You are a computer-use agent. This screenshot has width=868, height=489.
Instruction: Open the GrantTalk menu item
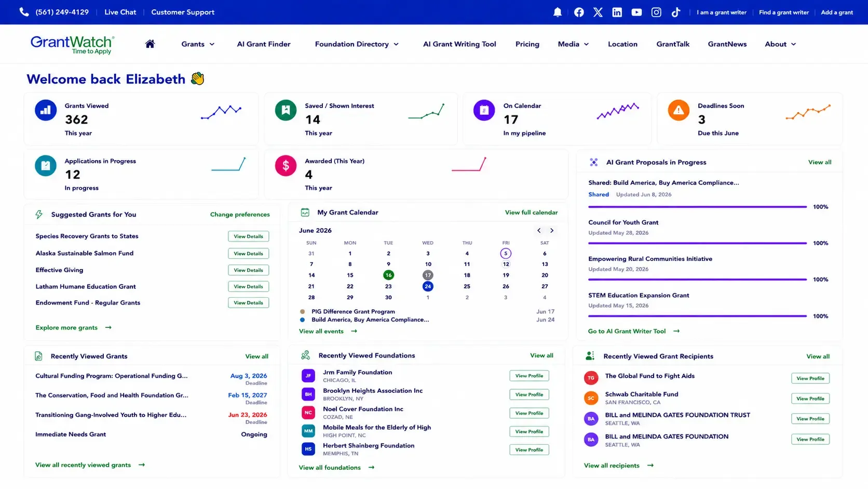tap(673, 44)
